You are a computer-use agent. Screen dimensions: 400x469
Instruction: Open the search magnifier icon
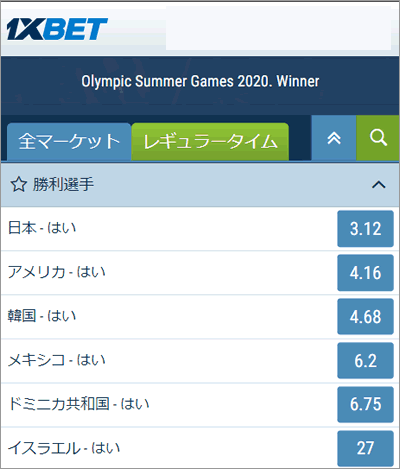click(378, 138)
